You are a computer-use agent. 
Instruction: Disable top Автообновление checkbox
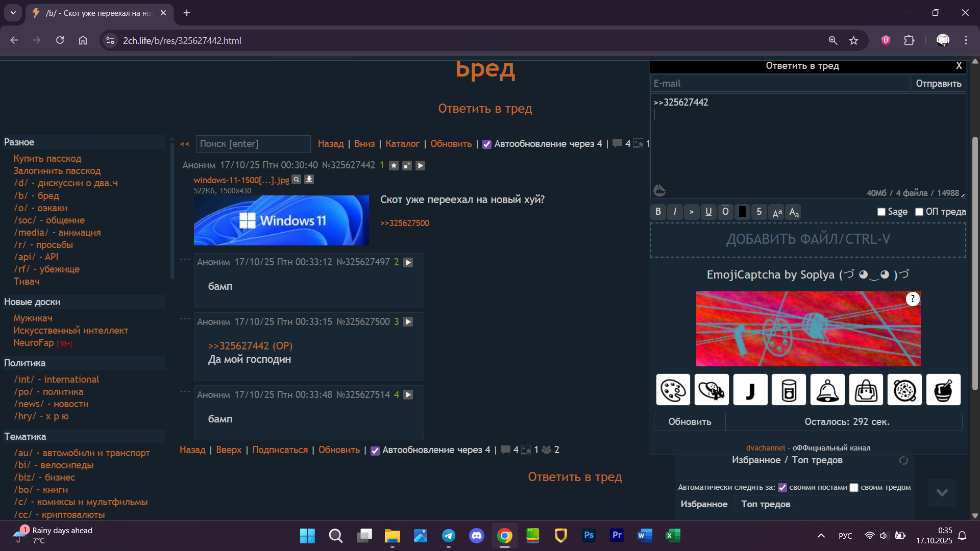[487, 144]
